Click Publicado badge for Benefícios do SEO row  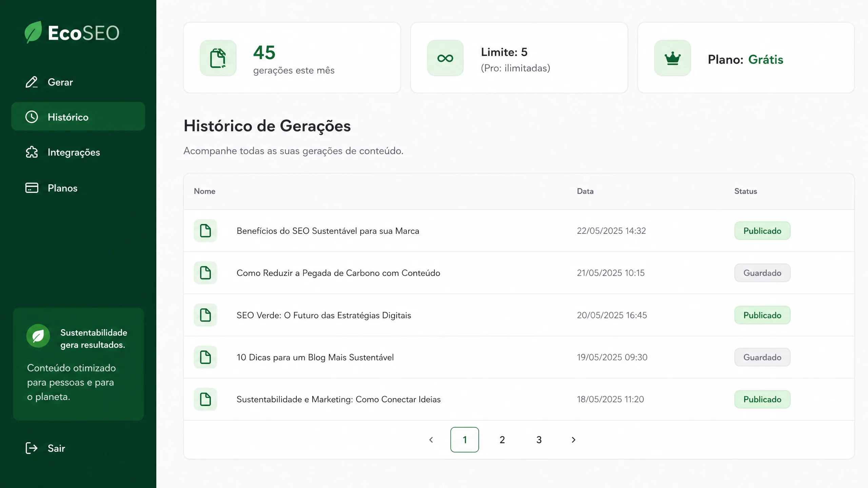point(762,231)
